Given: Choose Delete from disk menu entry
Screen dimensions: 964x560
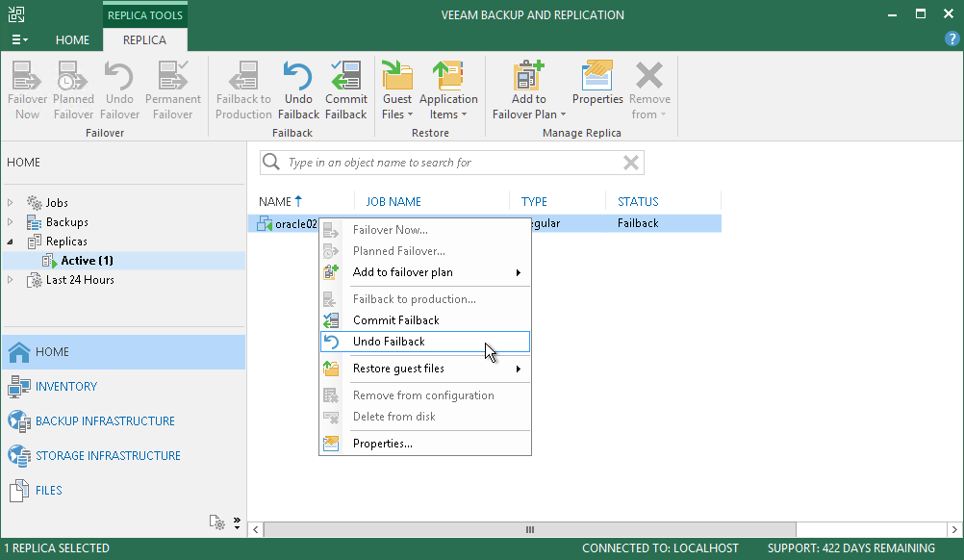Looking at the screenshot, I should point(425,417).
